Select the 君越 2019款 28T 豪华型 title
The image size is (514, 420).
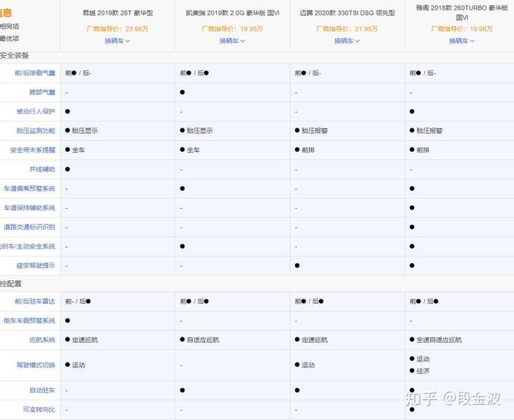tap(118, 13)
